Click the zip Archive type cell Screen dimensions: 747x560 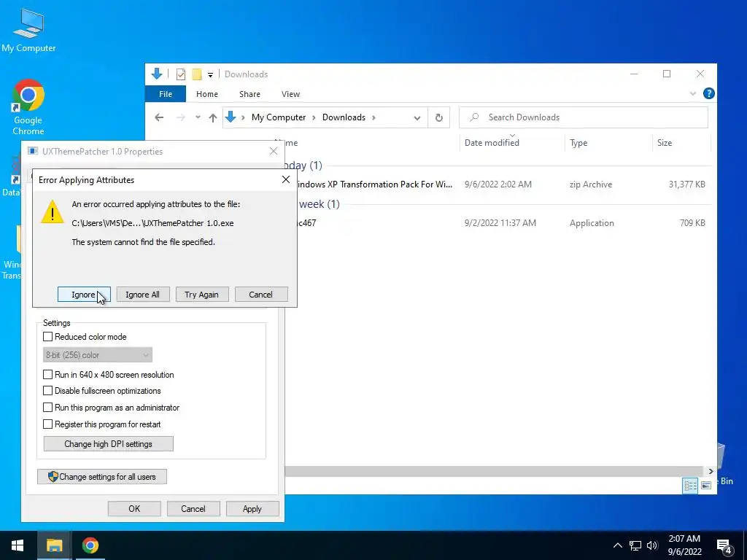pos(591,184)
